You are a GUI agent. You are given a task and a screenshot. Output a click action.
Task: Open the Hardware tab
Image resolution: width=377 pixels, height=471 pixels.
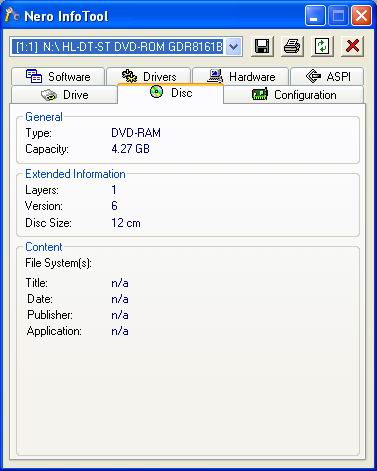point(241,77)
